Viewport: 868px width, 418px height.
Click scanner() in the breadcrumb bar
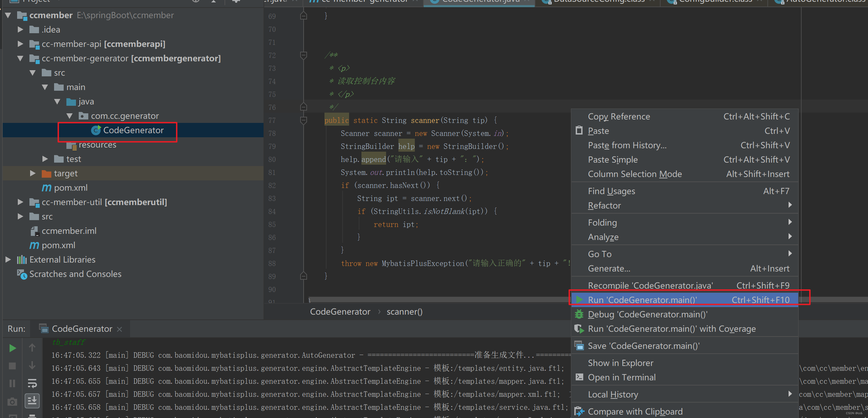tap(404, 312)
